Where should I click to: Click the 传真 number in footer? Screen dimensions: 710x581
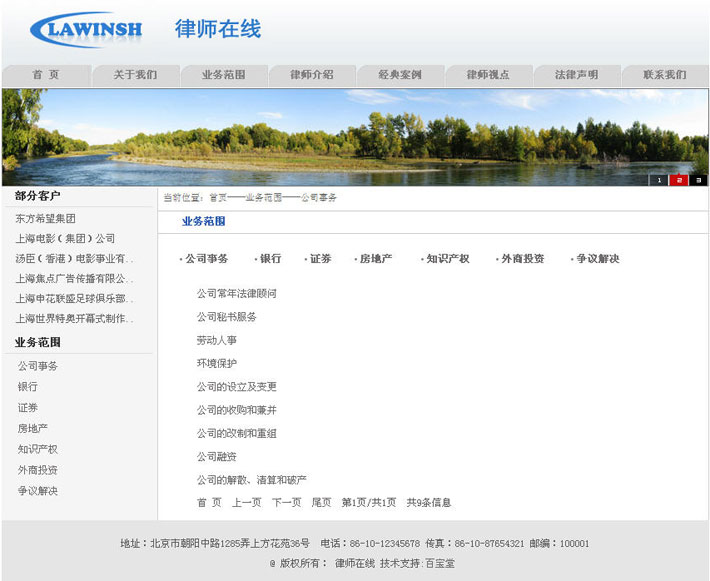pos(475,543)
